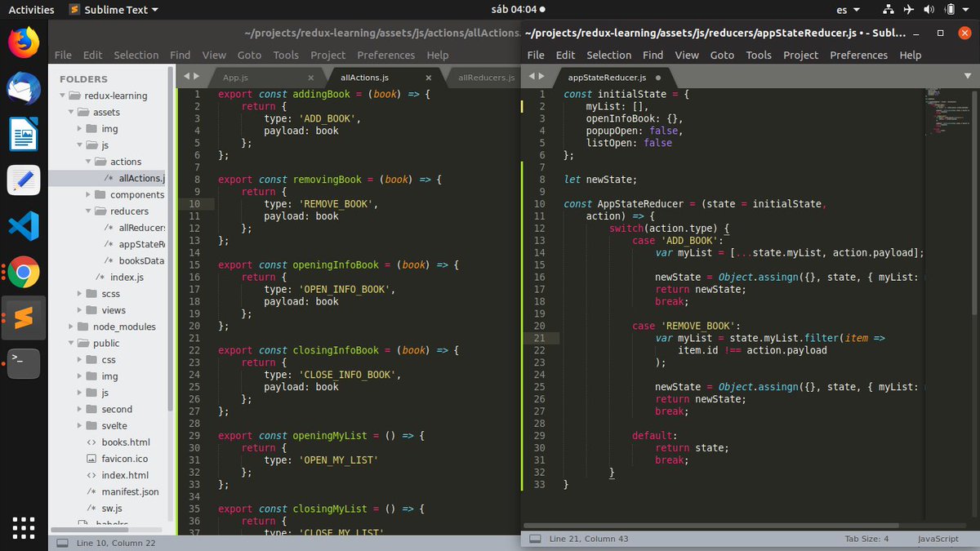
Task: Go to previous tab arrow in left window
Action: click(x=185, y=76)
